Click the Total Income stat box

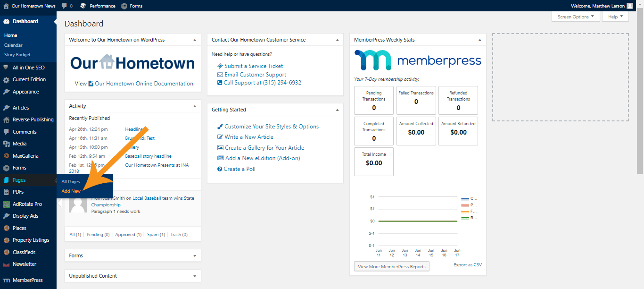click(x=374, y=161)
